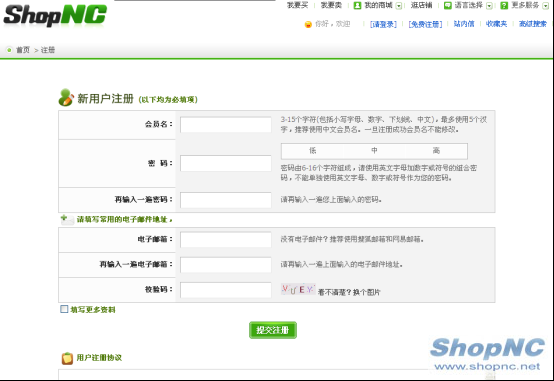Image resolution: width=554 pixels, height=381 pixels.
Task: Click the new user registration avatar icon
Action: point(66,97)
